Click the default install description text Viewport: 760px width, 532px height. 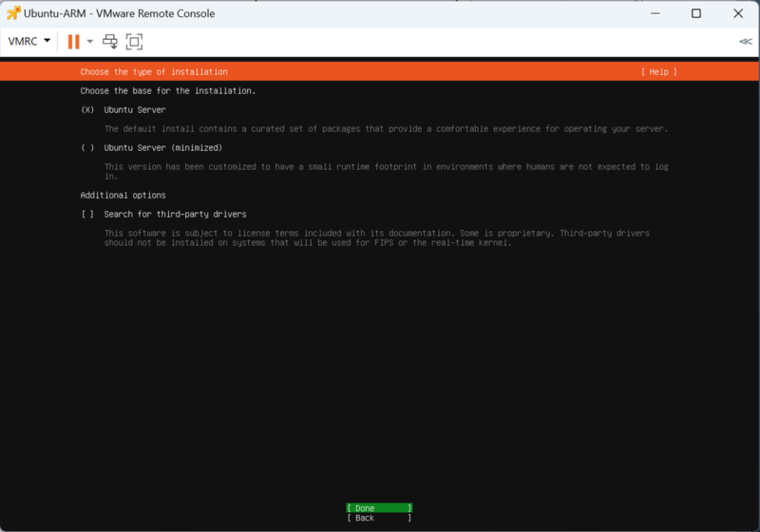click(386, 129)
